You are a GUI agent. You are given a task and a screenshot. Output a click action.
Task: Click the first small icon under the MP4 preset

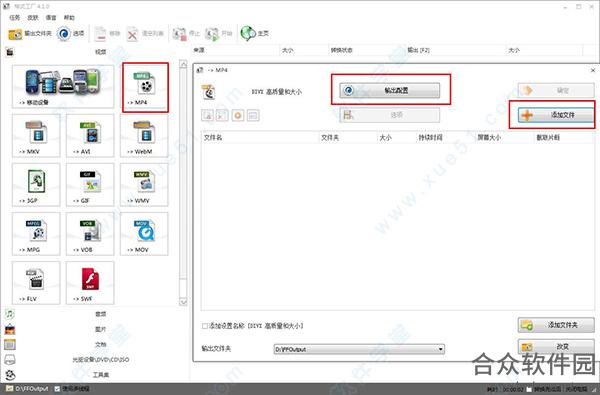(x=207, y=115)
